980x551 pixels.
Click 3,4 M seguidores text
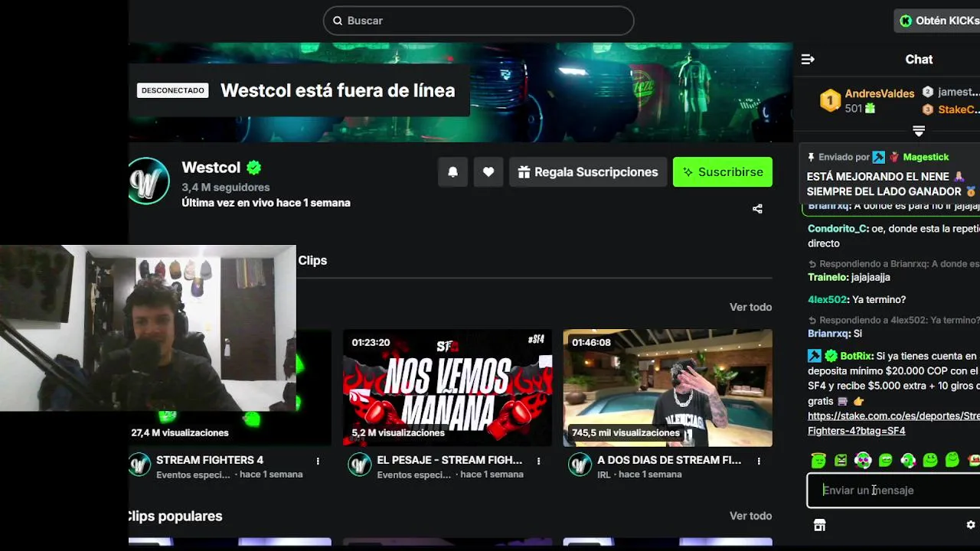coord(225,187)
